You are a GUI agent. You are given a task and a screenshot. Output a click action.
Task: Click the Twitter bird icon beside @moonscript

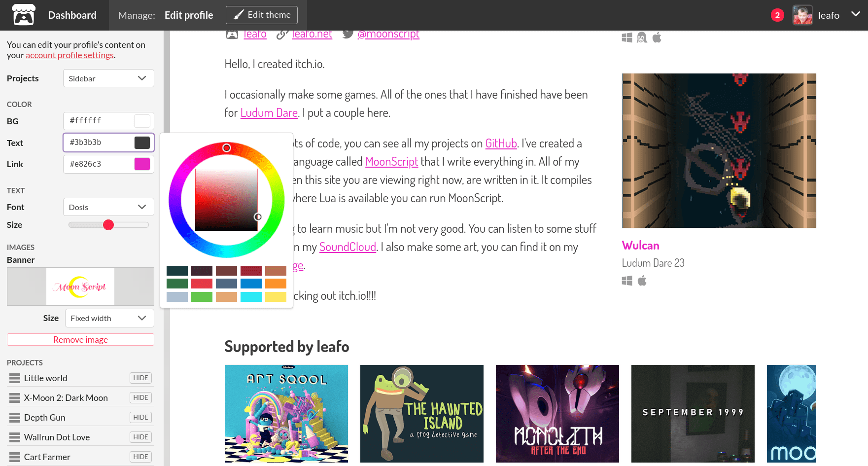[x=347, y=34]
